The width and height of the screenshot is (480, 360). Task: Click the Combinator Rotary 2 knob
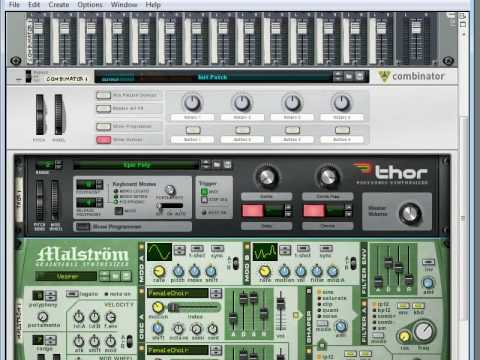[242, 103]
